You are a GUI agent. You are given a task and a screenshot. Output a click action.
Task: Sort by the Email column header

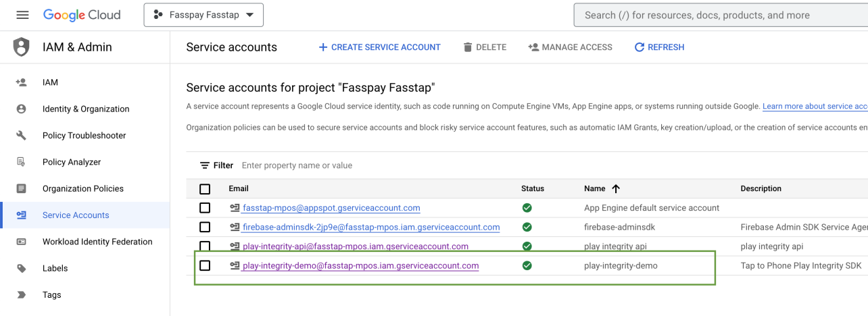239,189
